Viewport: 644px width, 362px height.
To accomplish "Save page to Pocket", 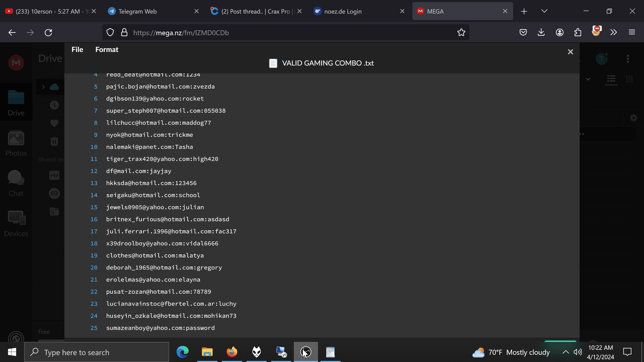I will pos(523,32).
